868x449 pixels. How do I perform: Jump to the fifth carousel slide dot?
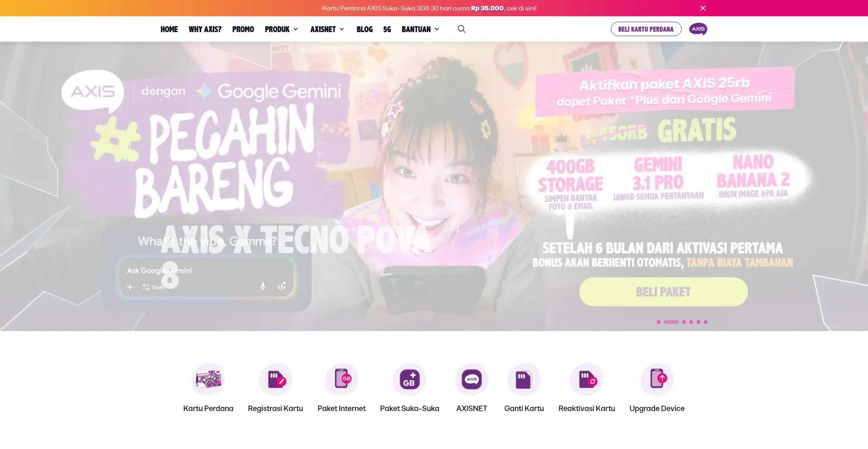tap(698, 322)
